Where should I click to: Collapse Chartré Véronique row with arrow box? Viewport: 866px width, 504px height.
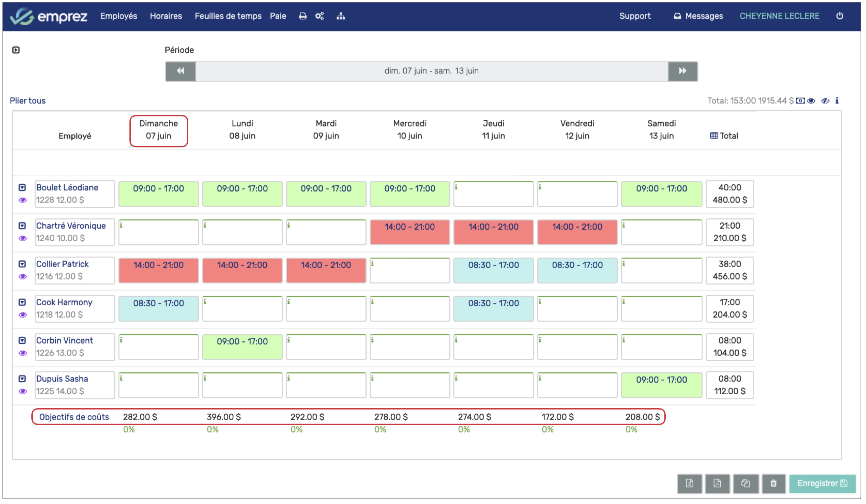point(22,226)
